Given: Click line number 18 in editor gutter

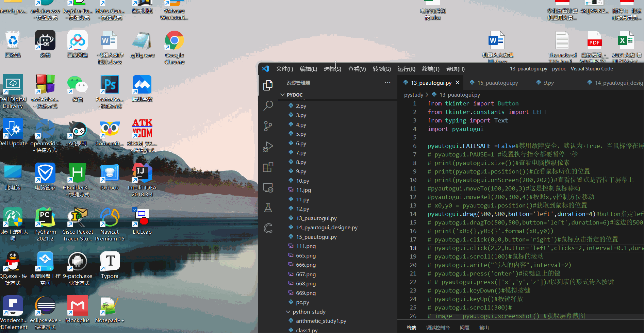Looking at the screenshot, I should [x=413, y=248].
